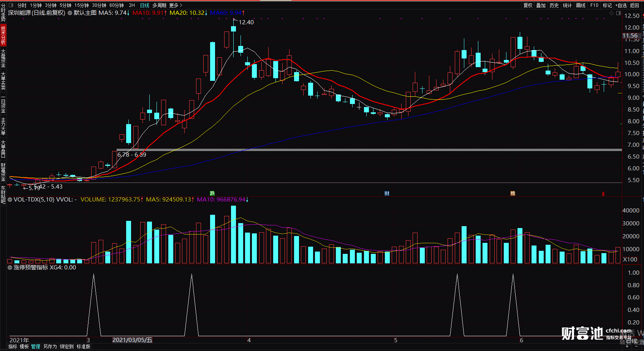Click the 叠加 overlay button
The image size is (644, 351).
pos(541,5)
